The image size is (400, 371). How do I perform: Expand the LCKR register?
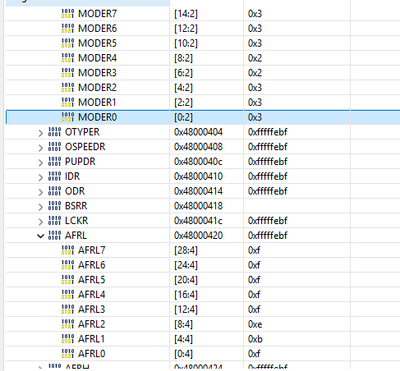(x=41, y=222)
